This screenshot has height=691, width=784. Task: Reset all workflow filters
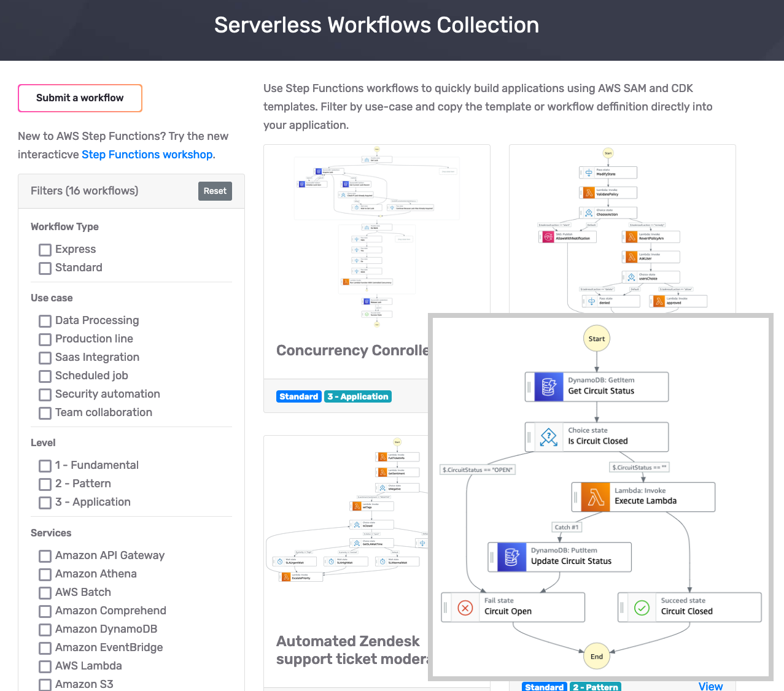pos(215,191)
